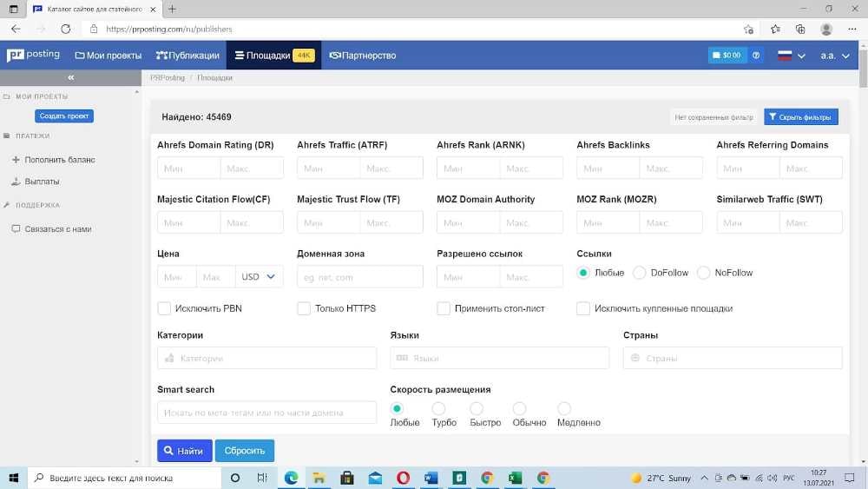Enable the Исключить PBN checkbox

tap(164, 308)
